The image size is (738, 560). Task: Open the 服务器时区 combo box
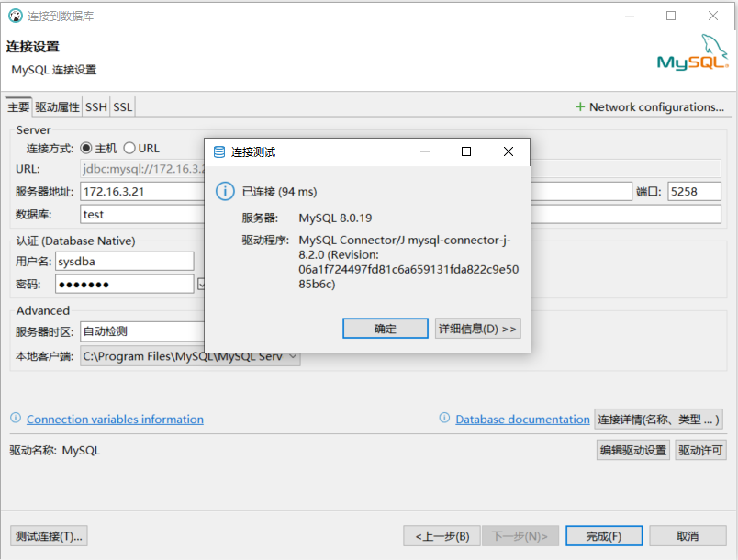142,331
